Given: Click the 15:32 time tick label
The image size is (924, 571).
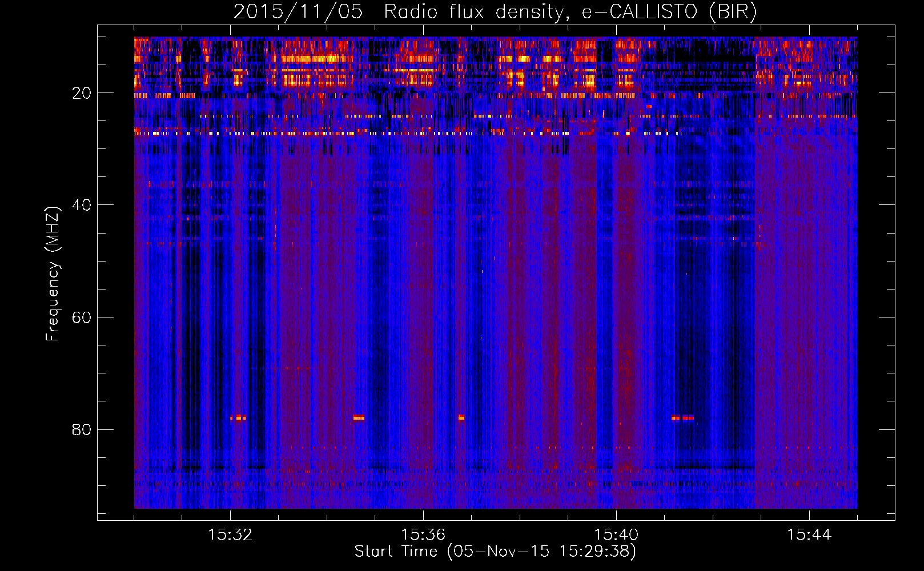Looking at the screenshot, I should [x=230, y=535].
